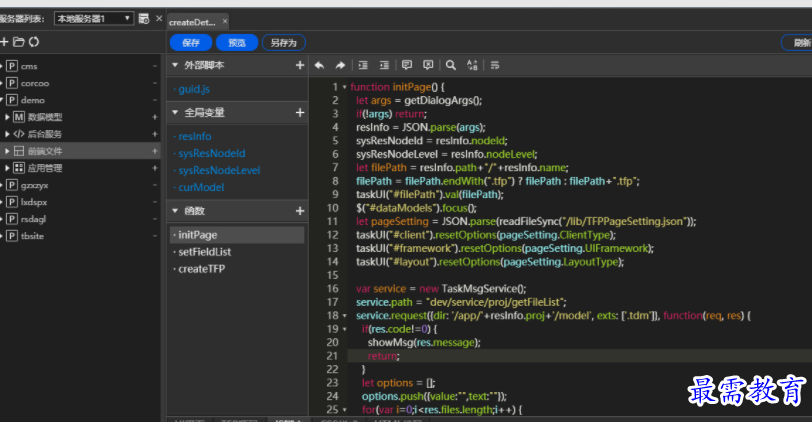Image resolution: width=812 pixels, height=422 pixels.
Task: Select global variable sysResNodeLevel
Action: point(219,170)
